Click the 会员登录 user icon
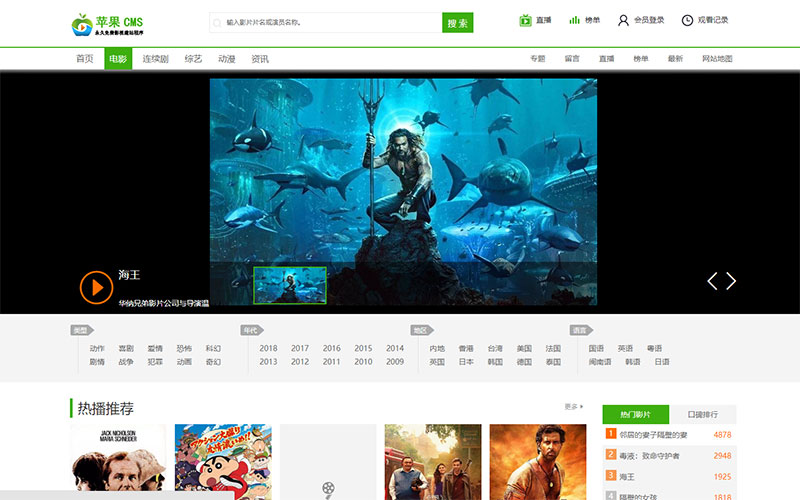The width and height of the screenshot is (800, 500). 623,20
